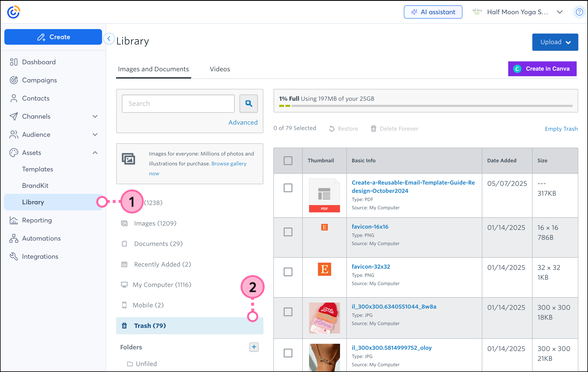This screenshot has height=372, width=588.
Task: Click the Create in Canva button
Action: (x=542, y=69)
